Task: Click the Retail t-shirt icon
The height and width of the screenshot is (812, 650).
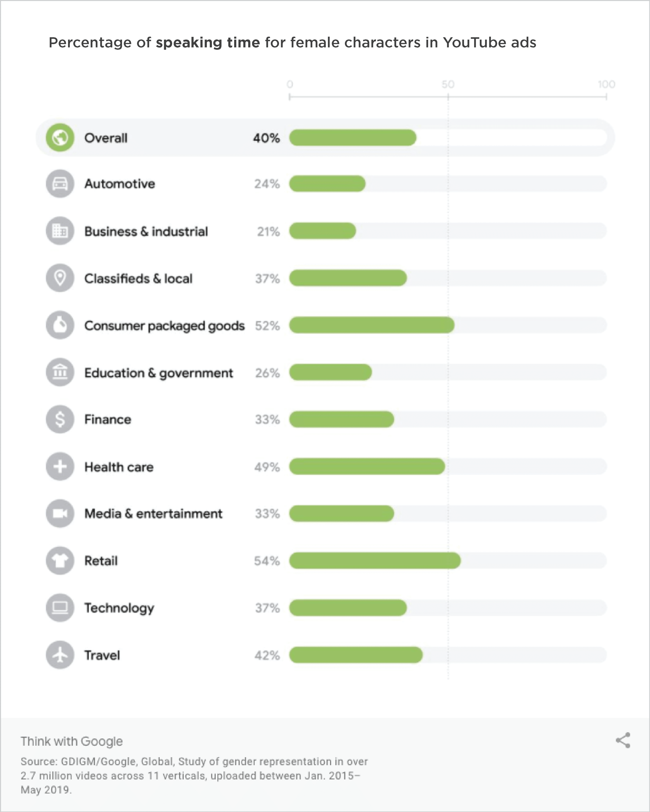Action: [60, 560]
